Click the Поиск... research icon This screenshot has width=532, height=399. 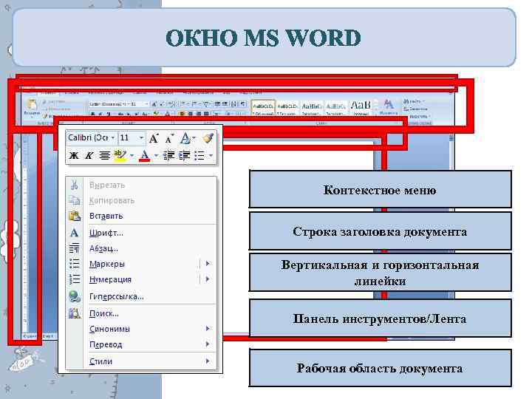click(x=75, y=313)
